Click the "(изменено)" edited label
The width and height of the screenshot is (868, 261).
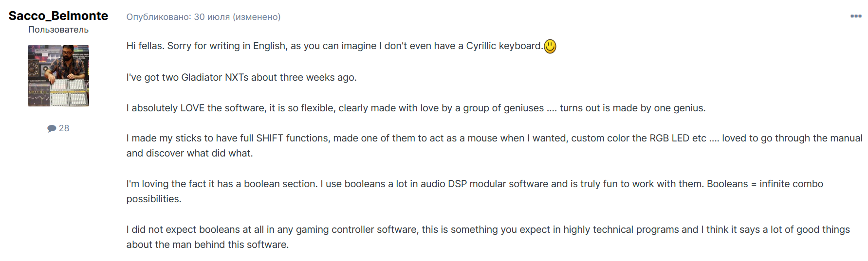(257, 17)
